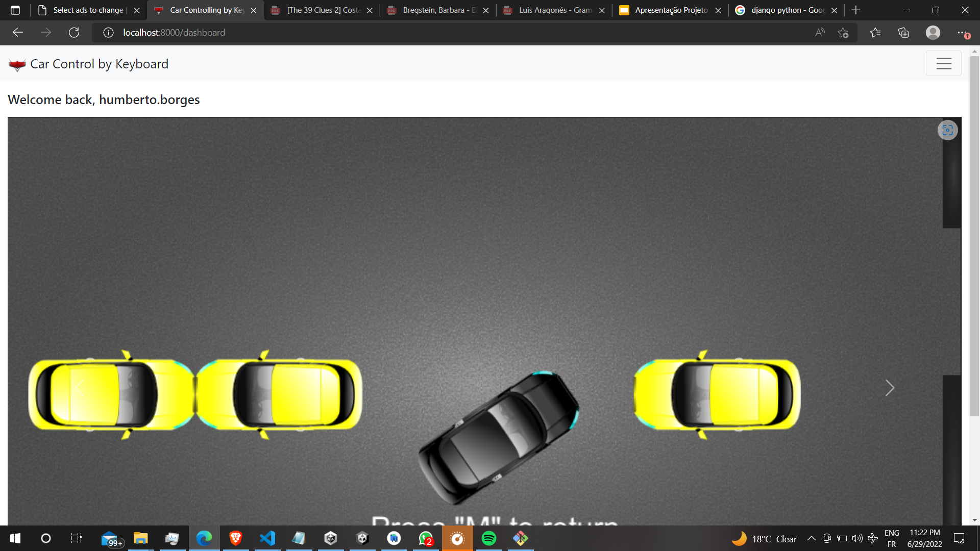Open the hamburger navigation menu

coord(943,63)
